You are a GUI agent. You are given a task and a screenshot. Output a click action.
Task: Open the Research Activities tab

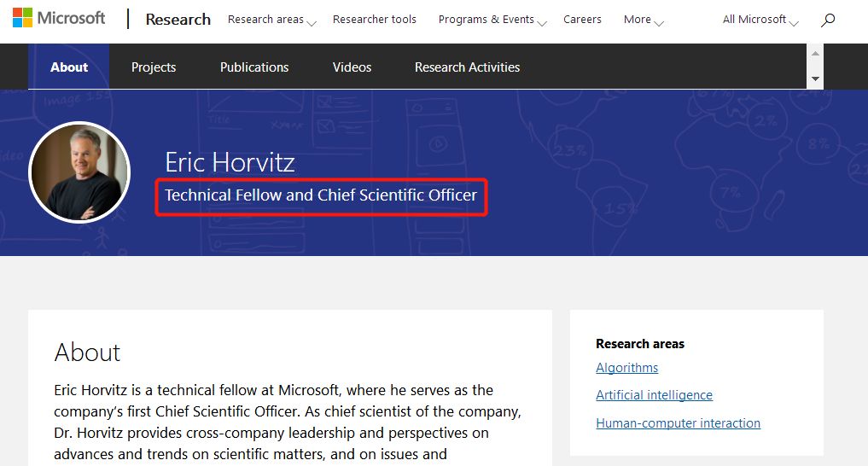[x=467, y=67]
